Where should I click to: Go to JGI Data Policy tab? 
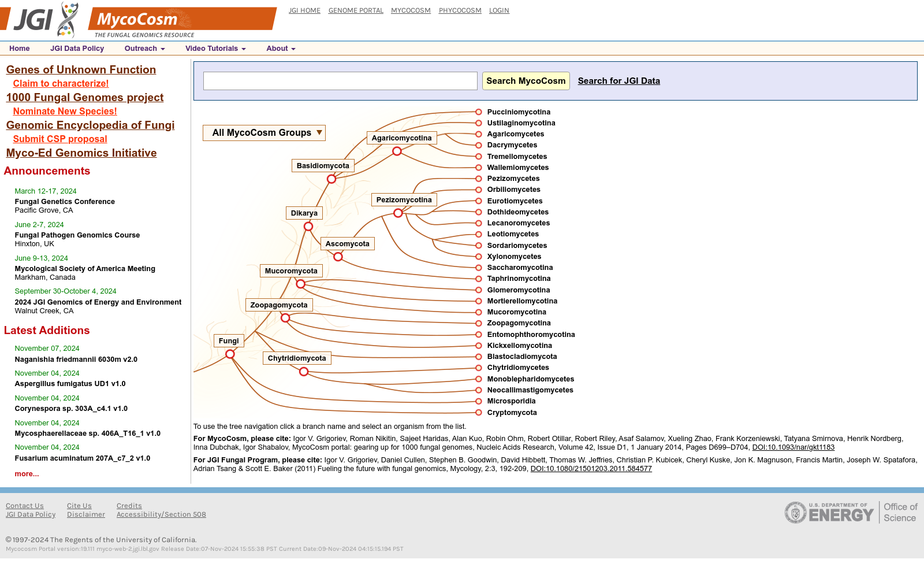77,49
